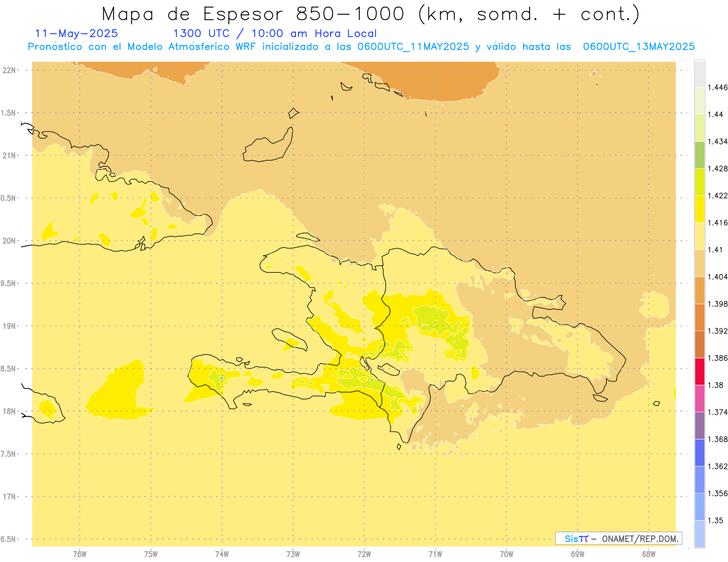Click the legend value '1.44'
728x562 pixels.
click(x=716, y=114)
